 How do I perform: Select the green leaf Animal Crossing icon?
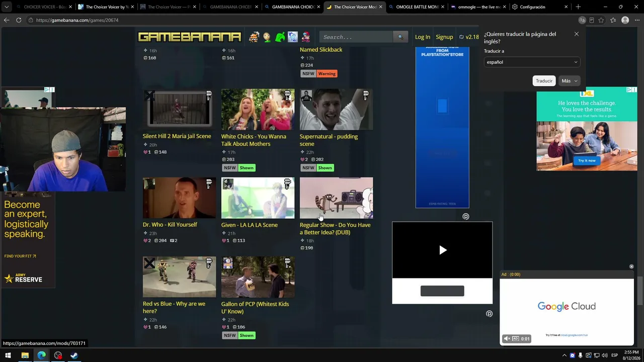[280, 37]
